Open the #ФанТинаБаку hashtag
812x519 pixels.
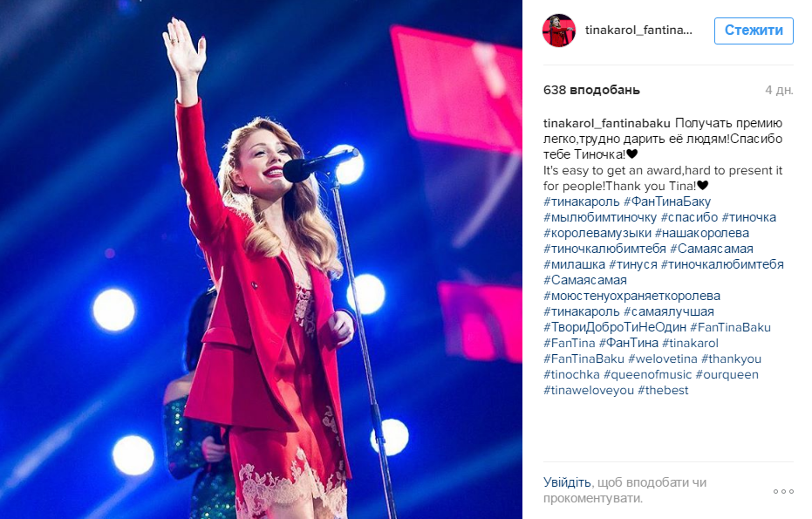[x=667, y=201]
